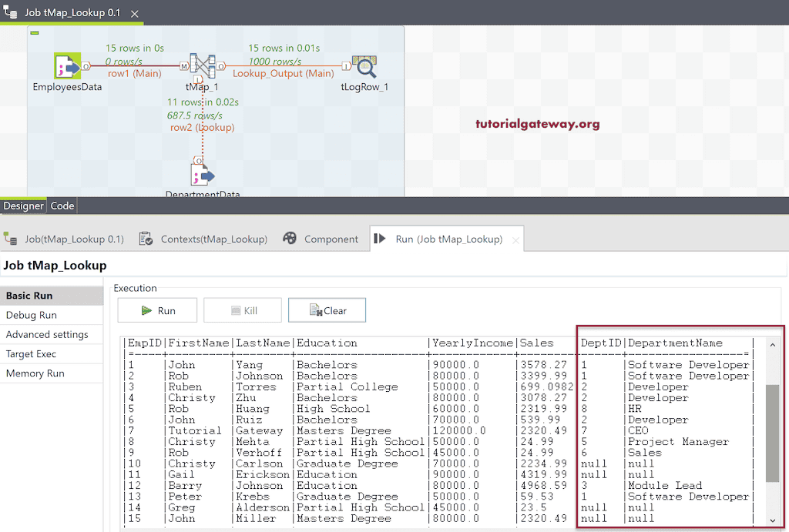The width and height of the screenshot is (789, 532).
Task: Click the row2 (Lookup) connection label
Action: 203,127
